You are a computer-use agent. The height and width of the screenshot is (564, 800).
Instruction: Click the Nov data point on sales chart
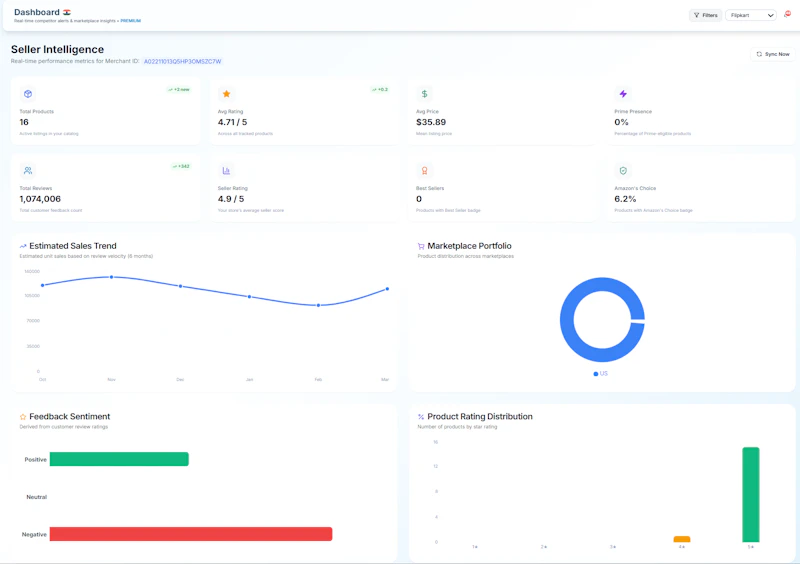112,277
